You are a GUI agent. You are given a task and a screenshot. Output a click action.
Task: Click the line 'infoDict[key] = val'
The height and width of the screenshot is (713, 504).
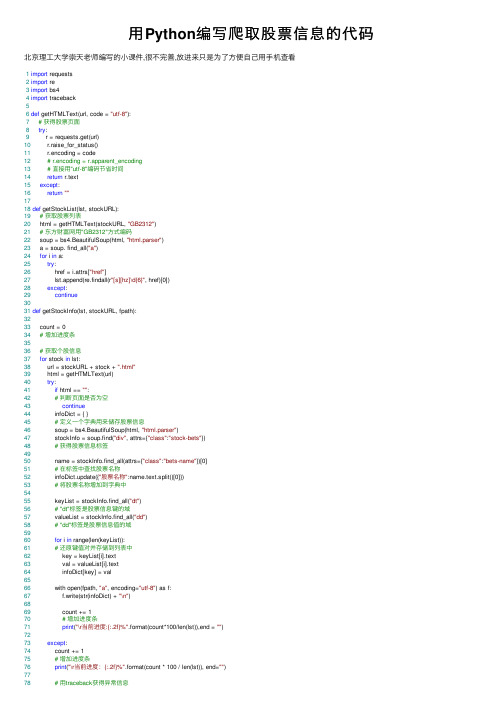(x=87, y=572)
